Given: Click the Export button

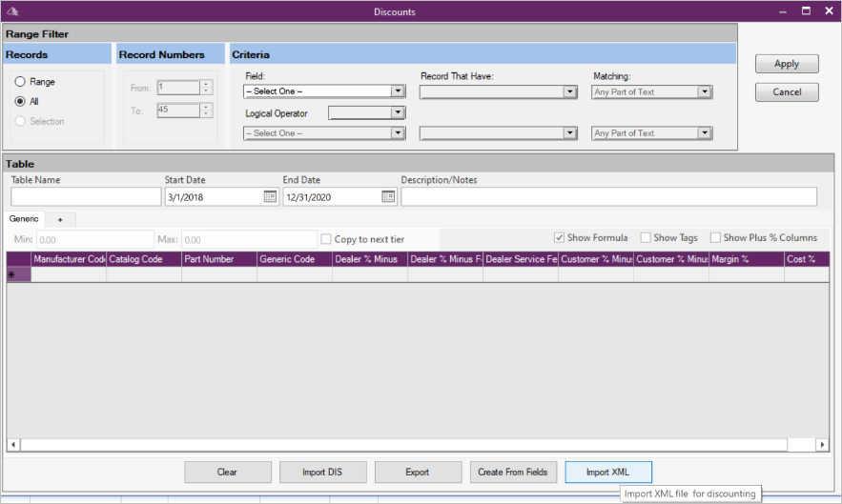Looking at the screenshot, I should point(418,472).
